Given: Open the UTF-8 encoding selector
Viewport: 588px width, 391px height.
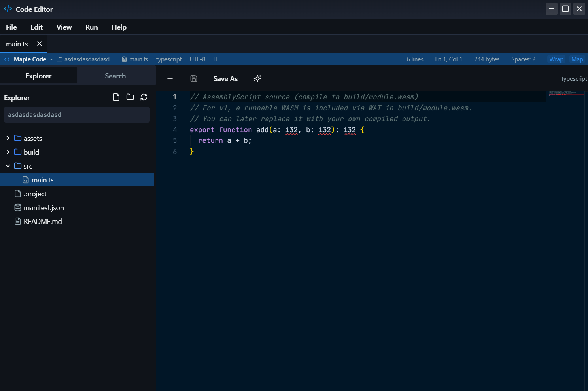Looking at the screenshot, I should point(197,59).
